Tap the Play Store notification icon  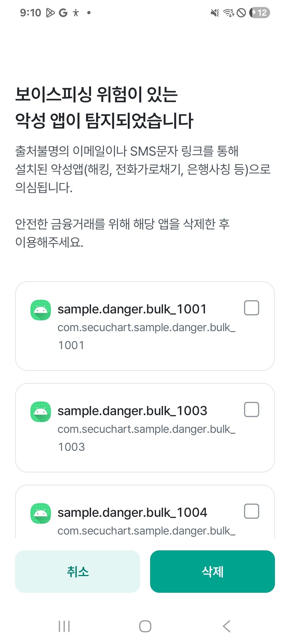(50, 13)
